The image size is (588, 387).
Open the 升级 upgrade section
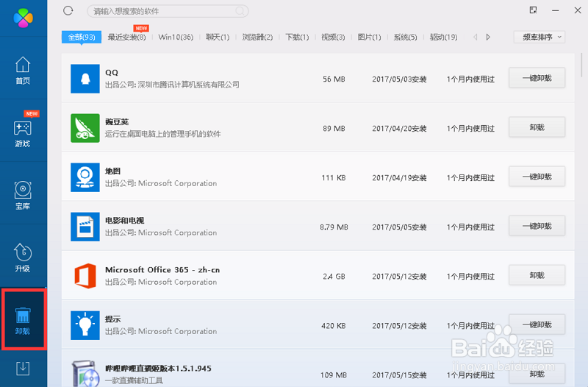[23, 258]
